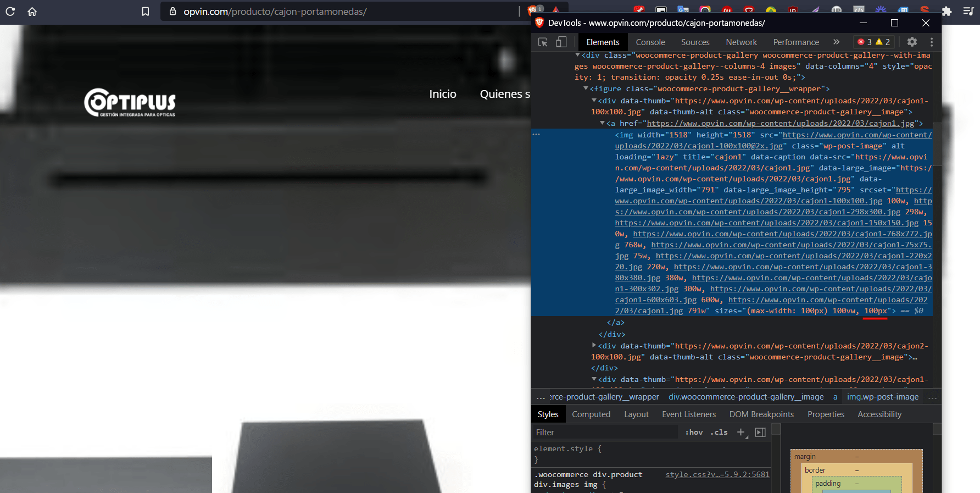
Task: Open the Layout sidebar tab
Action: click(636, 414)
